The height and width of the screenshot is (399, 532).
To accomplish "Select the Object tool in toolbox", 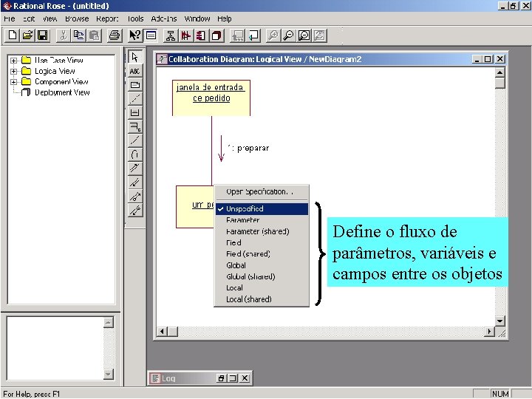I will coord(135,112).
